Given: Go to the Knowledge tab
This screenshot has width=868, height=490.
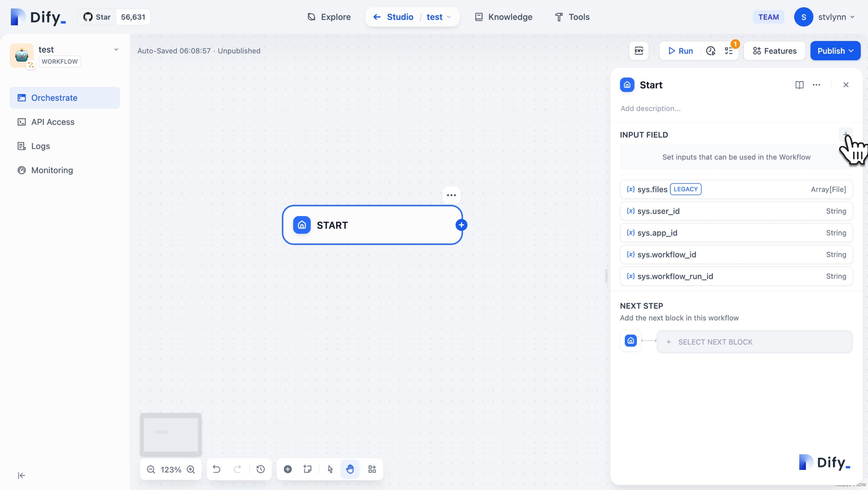Looking at the screenshot, I should (x=504, y=17).
